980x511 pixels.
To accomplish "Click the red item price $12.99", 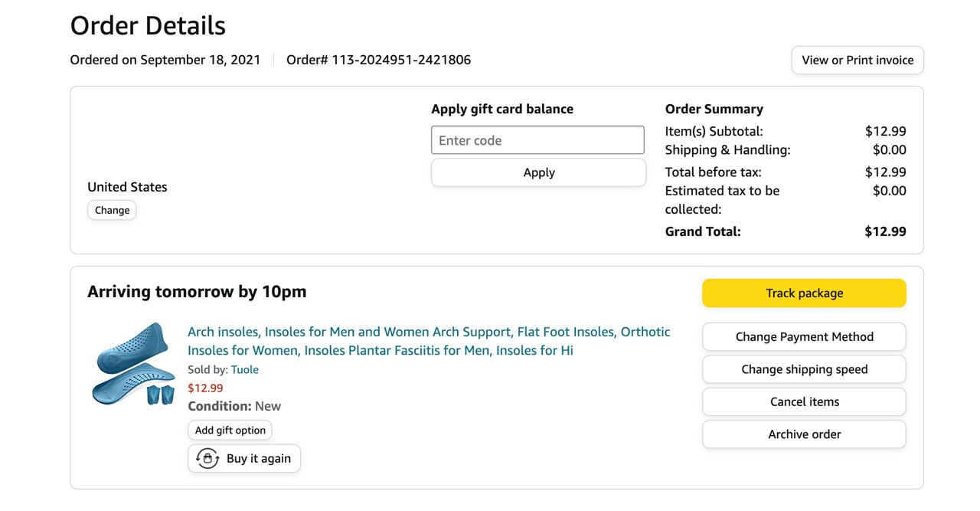I will (205, 388).
